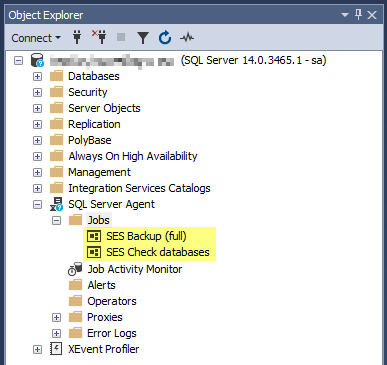
Task: Click the Proxies folder icon
Action: pyautogui.click(x=75, y=317)
